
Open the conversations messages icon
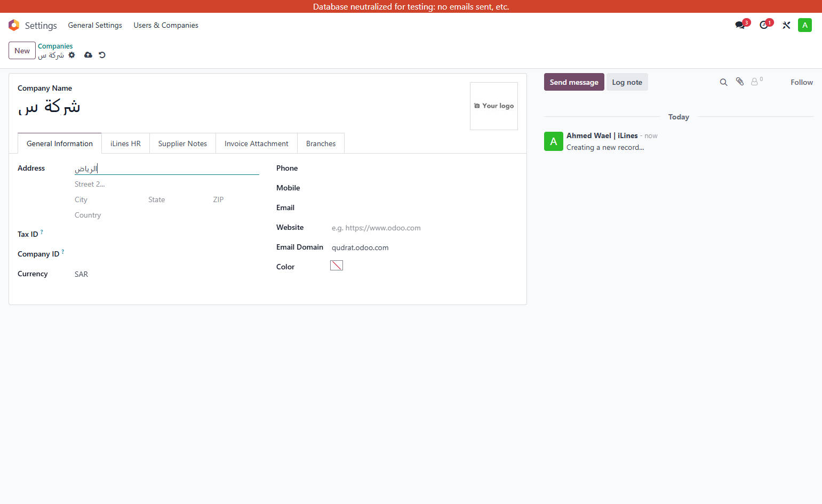[x=740, y=25]
